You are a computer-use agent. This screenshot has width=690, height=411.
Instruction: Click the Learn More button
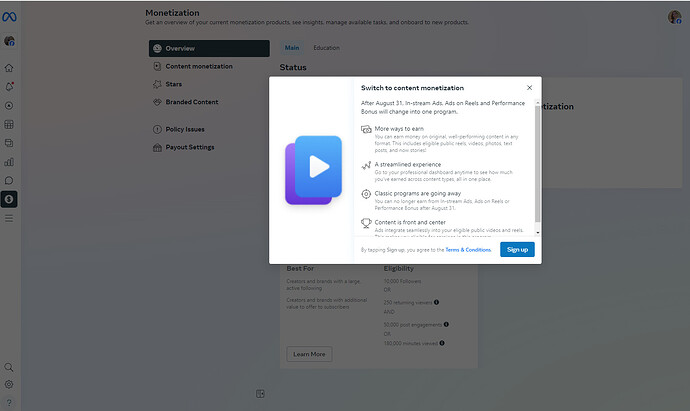point(309,354)
